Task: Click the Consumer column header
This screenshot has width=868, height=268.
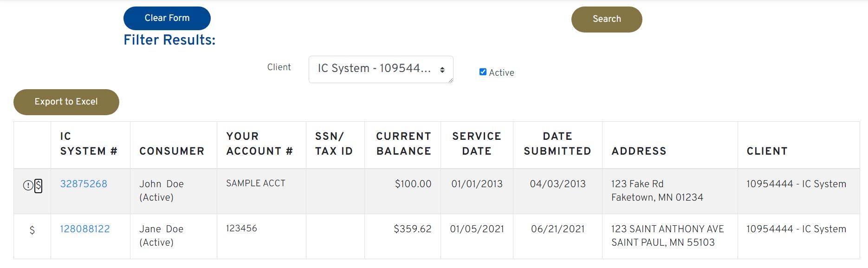Action: 172,151
